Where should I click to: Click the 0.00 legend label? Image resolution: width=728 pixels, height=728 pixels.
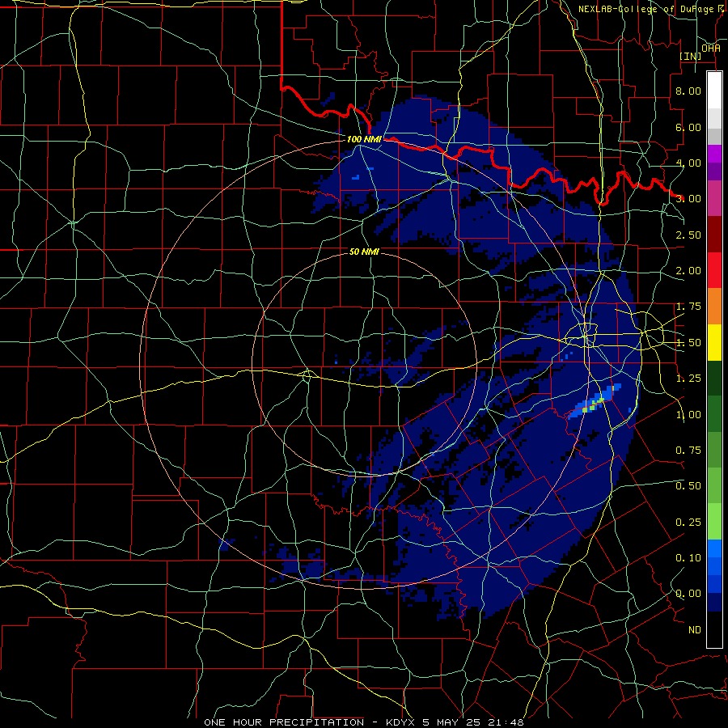pyautogui.click(x=688, y=594)
